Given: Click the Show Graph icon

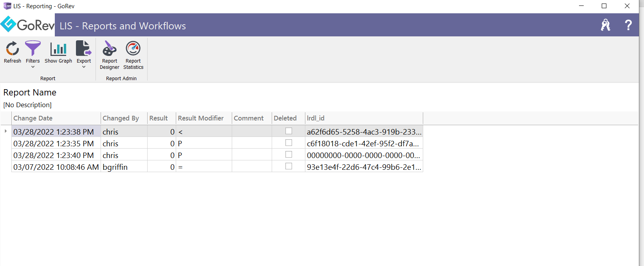Looking at the screenshot, I should pyautogui.click(x=58, y=49).
